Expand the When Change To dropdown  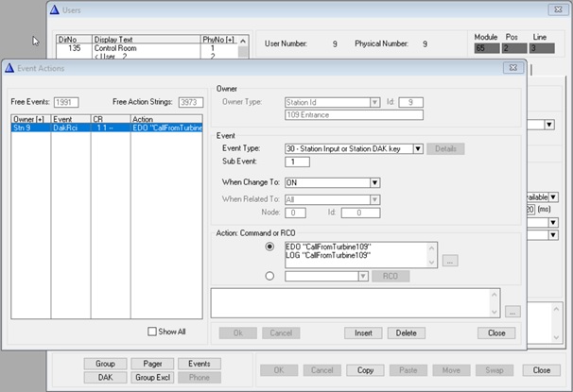[x=375, y=182]
